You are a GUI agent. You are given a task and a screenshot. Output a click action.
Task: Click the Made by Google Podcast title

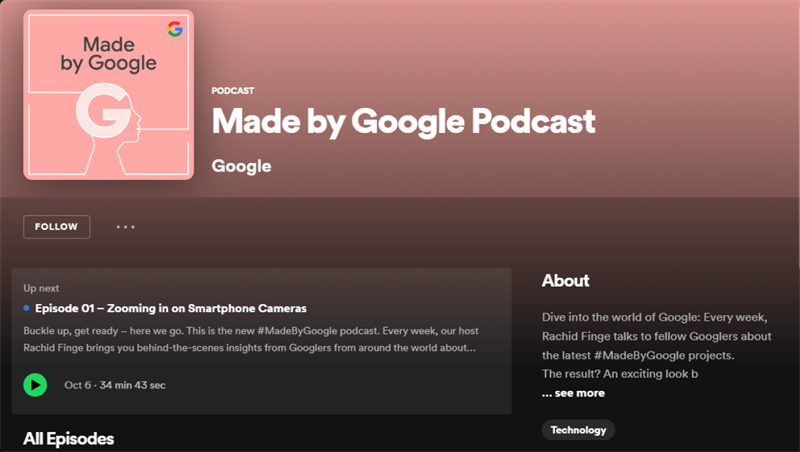[x=404, y=122]
